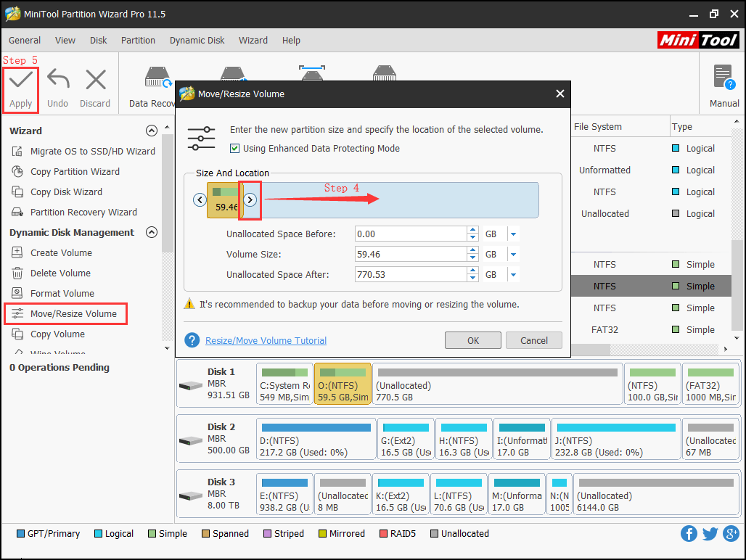This screenshot has width=746, height=560.
Task: Select E:(NTFS) 938.2 GB partition on Disk 3
Action: pos(284,495)
